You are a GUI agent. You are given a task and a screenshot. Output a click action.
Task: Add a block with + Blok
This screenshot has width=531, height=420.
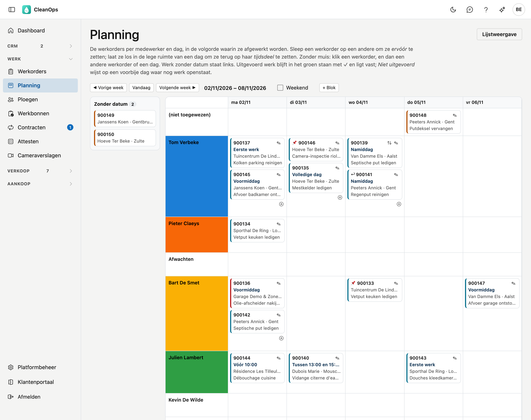point(329,88)
